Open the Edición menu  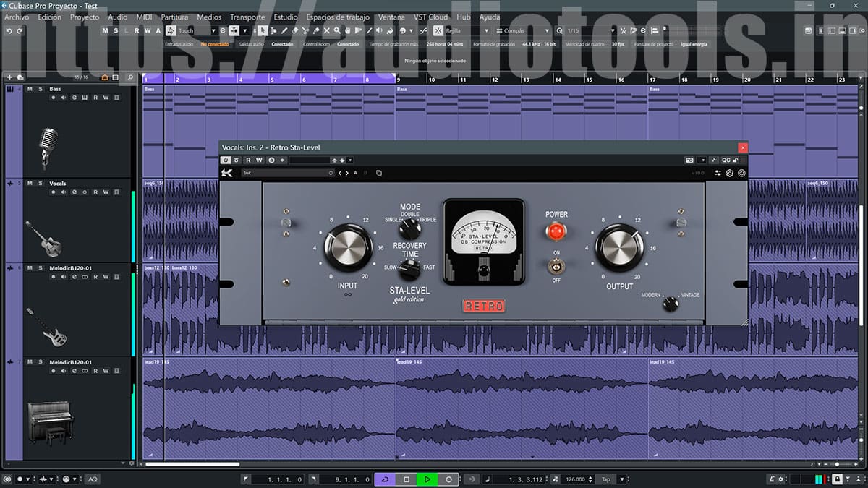50,17
